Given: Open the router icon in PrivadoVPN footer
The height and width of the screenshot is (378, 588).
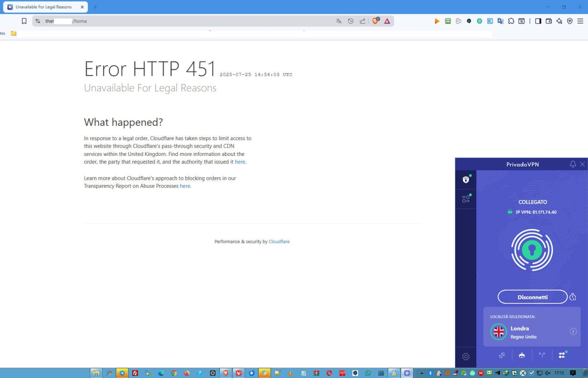Looking at the screenshot, I should tap(522, 355).
